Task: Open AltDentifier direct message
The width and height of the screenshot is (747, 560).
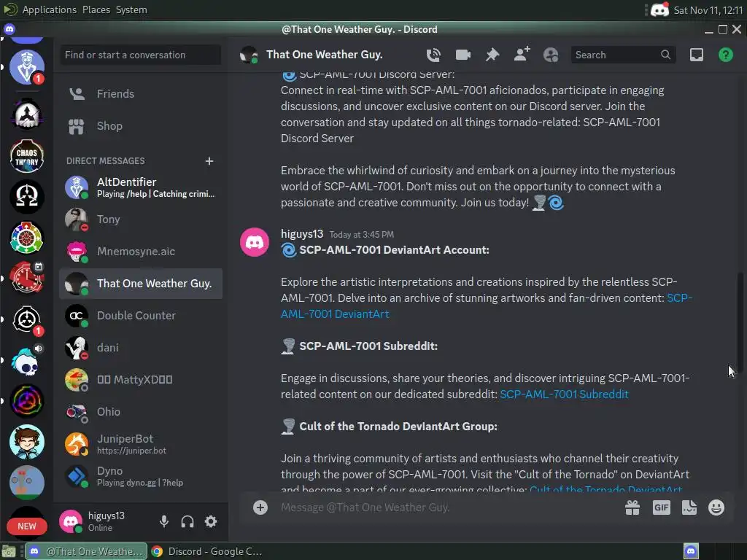Action: (x=141, y=187)
